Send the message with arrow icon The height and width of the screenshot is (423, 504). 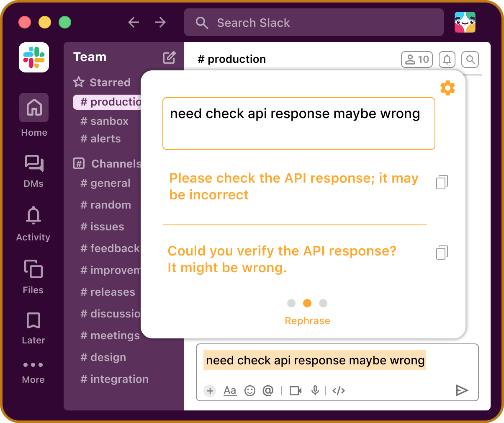coord(462,390)
